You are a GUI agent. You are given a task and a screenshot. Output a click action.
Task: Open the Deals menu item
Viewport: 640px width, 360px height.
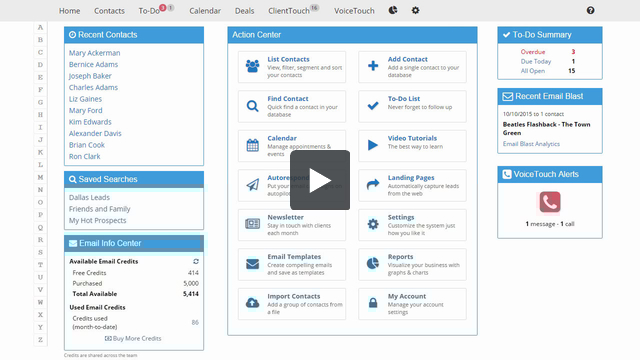pyautogui.click(x=244, y=11)
